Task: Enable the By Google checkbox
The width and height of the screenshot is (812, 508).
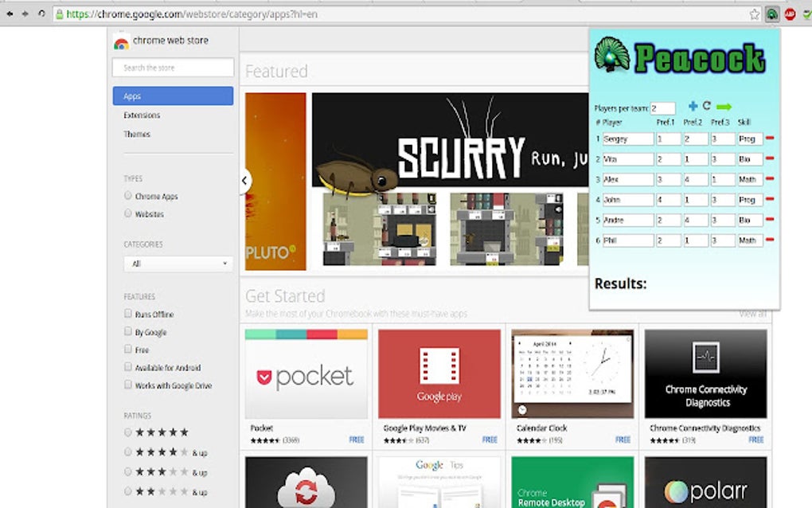Action: [x=128, y=331]
